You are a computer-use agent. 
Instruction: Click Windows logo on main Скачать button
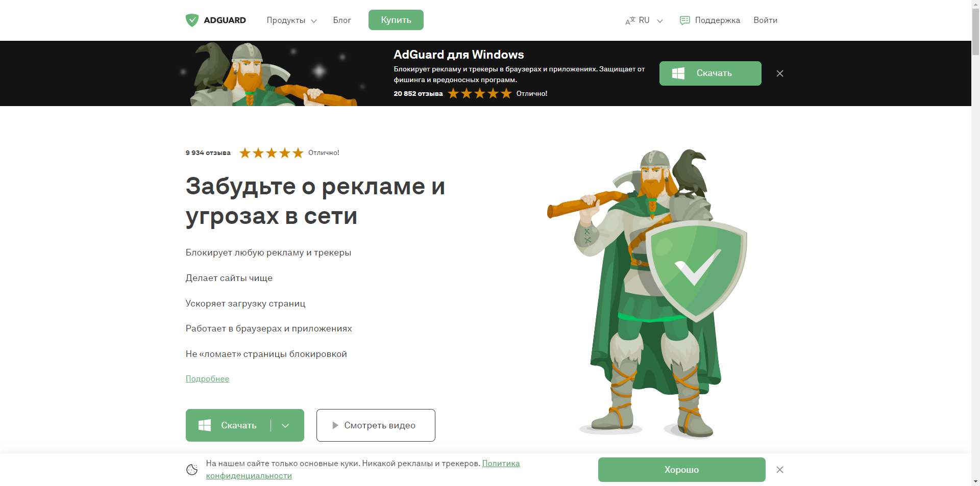tap(205, 425)
